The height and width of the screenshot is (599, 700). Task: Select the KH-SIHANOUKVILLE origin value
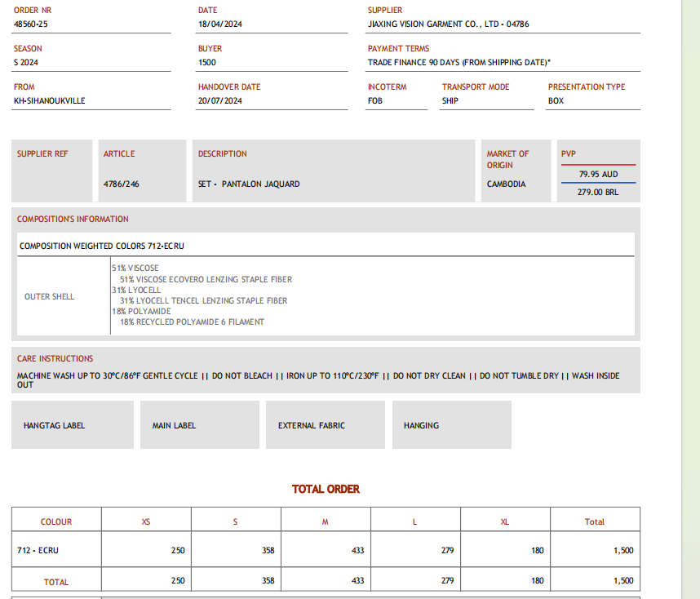(49, 101)
